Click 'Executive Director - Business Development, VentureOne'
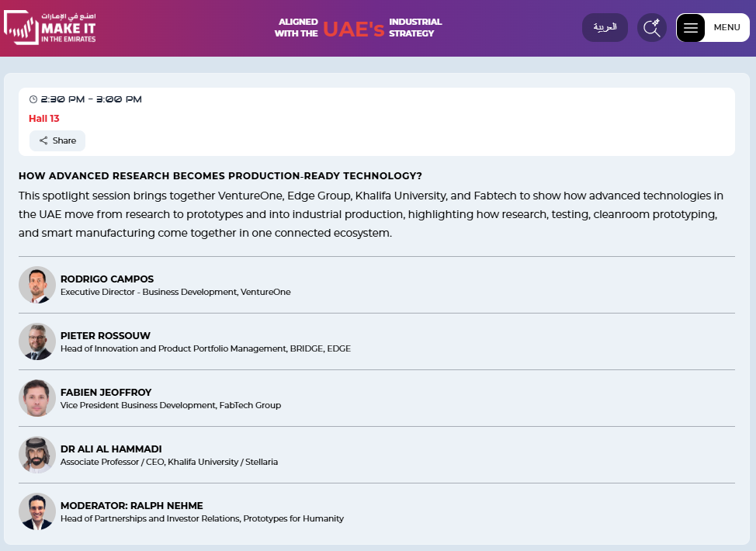The image size is (756, 551). (x=175, y=292)
